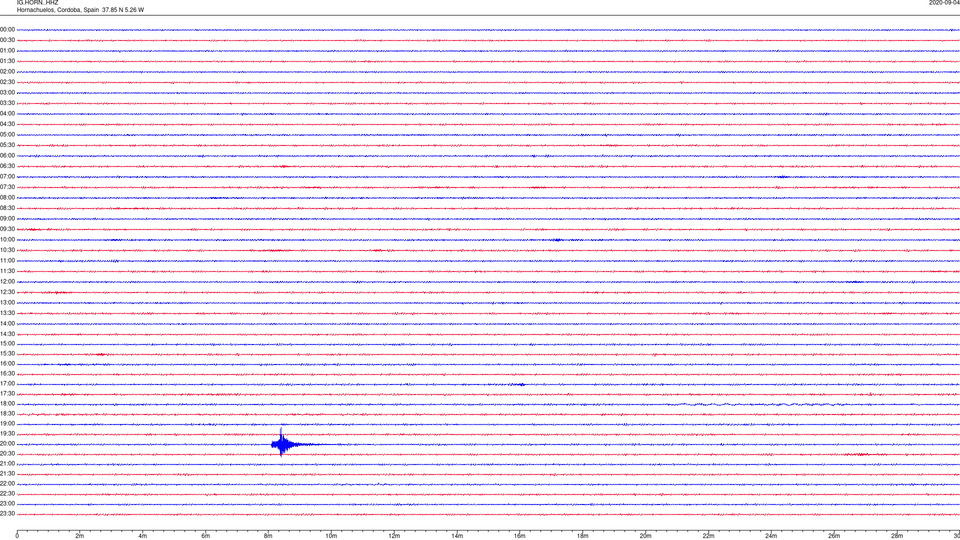Select the '05:00' time label
Viewport: 960px width, 540px height.
coord(7,135)
